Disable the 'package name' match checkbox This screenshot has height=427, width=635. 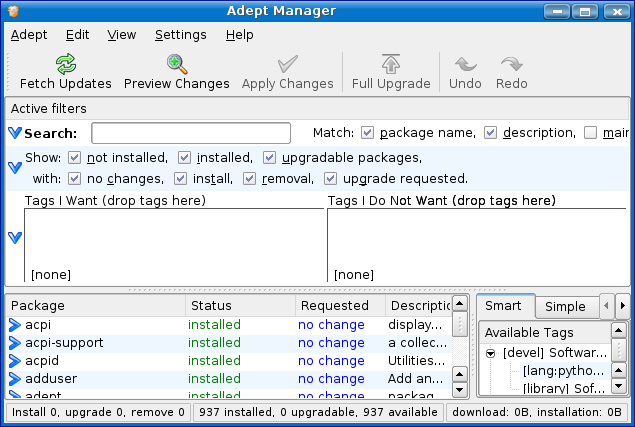[368, 133]
